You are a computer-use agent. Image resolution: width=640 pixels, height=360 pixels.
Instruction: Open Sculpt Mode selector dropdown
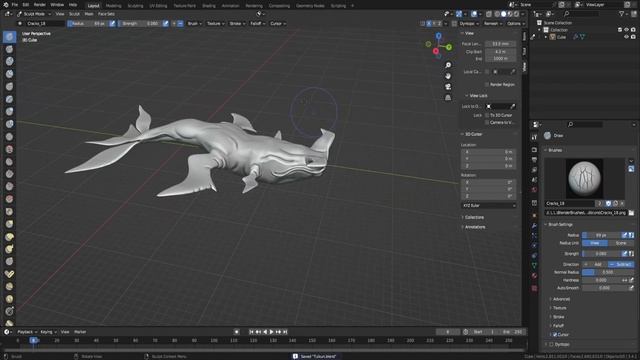click(x=34, y=14)
